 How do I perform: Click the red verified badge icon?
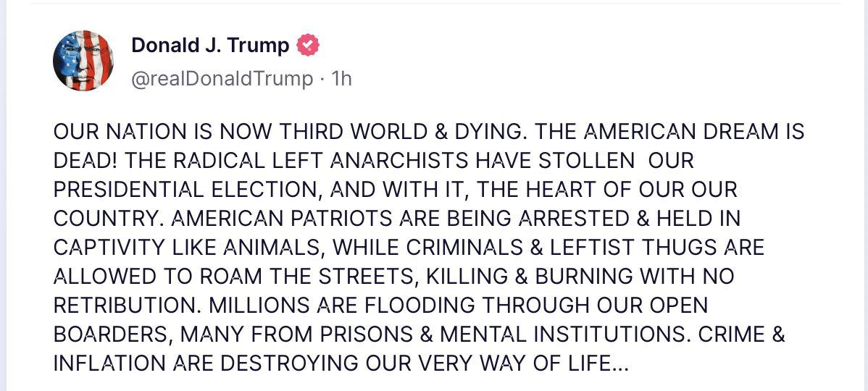coord(309,45)
